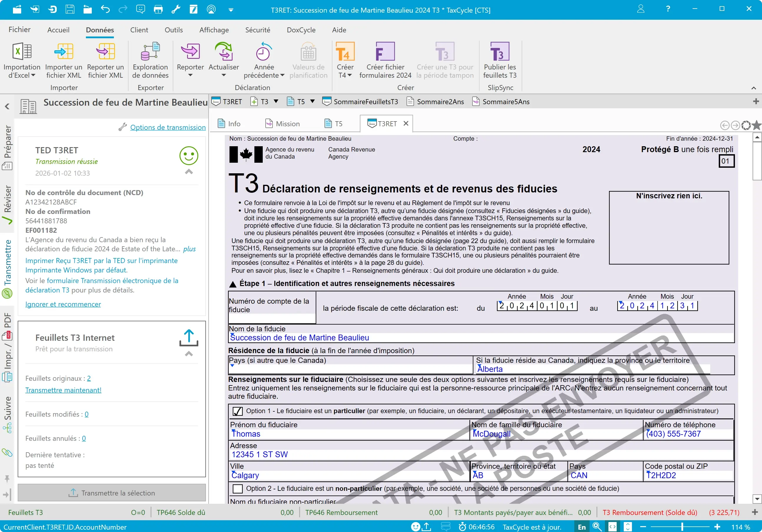762x532 pixels.
Task: Check Option 2 non-particulier checkbox
Action: [x=238, y=488]
